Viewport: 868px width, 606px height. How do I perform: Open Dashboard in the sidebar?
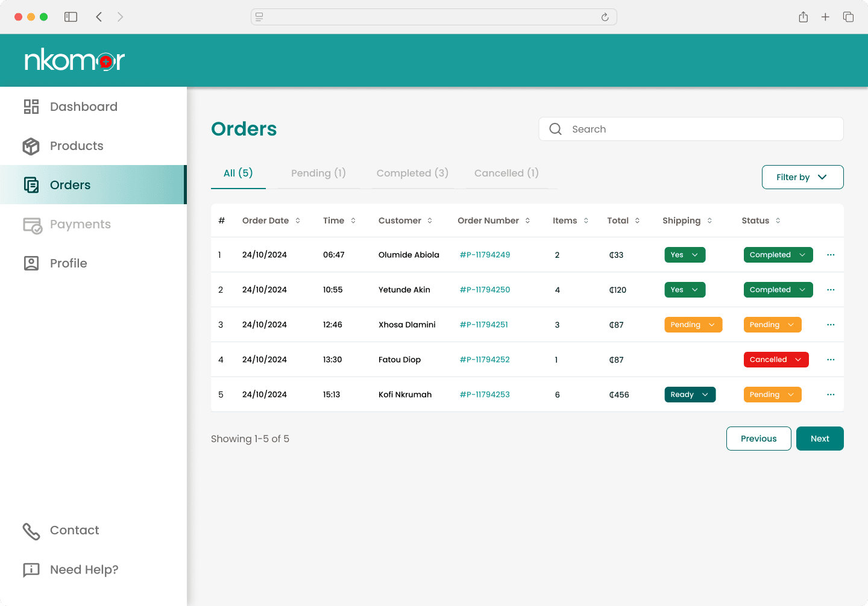[93, 107]
